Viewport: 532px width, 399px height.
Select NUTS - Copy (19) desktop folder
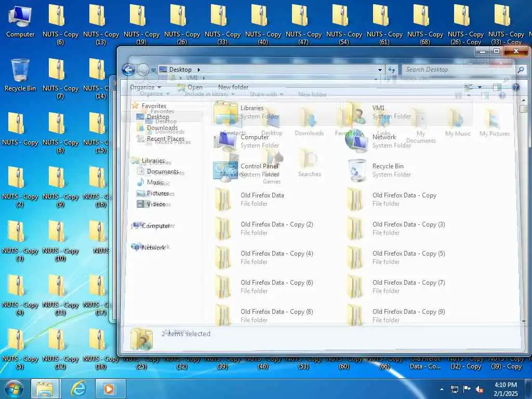141,24
